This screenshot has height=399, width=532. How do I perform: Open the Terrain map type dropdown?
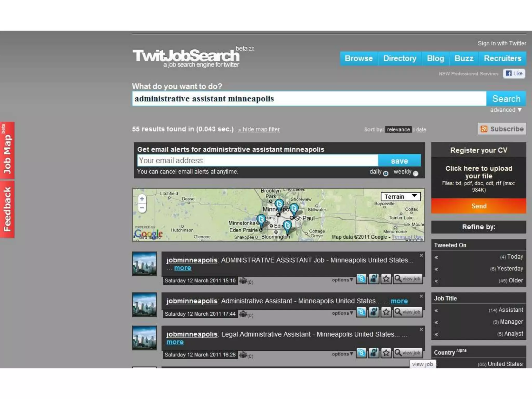point(400,196)
